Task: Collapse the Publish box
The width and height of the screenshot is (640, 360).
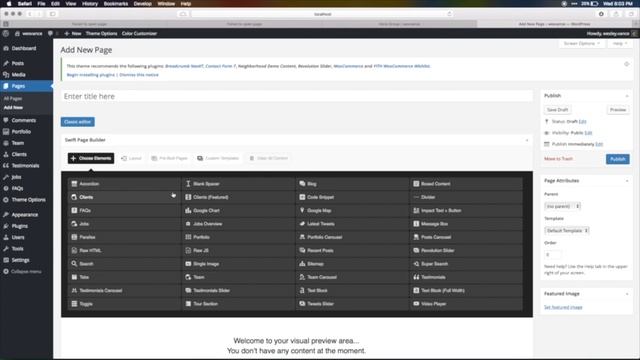Action: click(627, 96)
